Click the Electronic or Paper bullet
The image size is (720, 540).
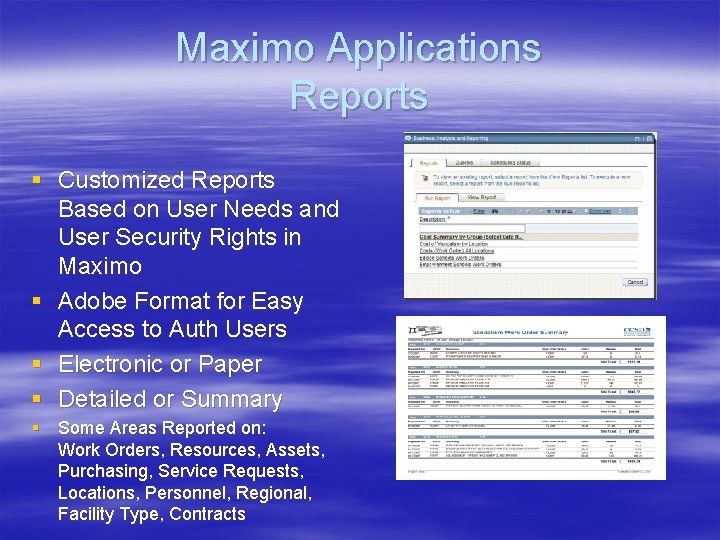point(160,364)
